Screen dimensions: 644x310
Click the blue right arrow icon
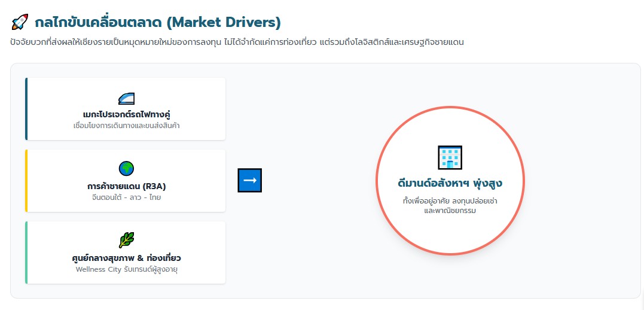(250, 180)
